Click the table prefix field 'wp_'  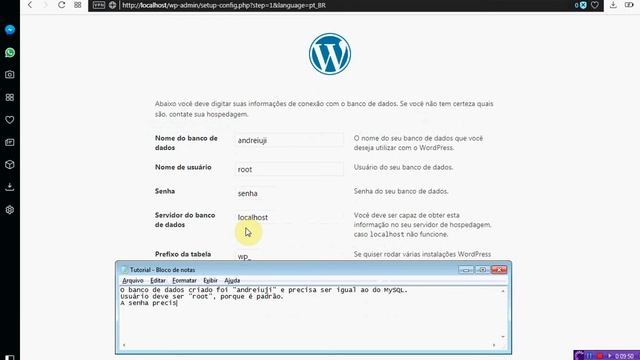point(289,256)
